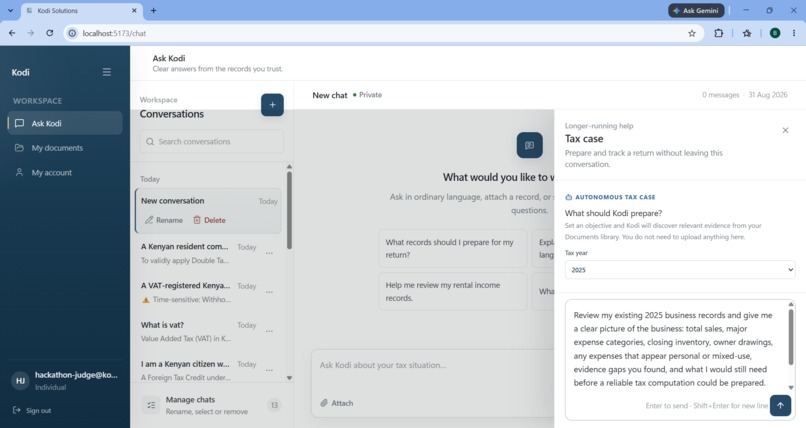Click the Ask Gemini button in browser bar
806x428 pixels.
(696, 10)
